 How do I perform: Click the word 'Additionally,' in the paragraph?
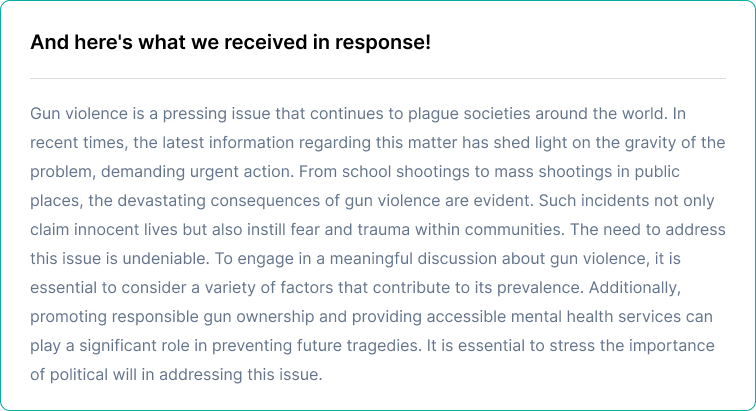pyautogui.click(x=634, y=288)
